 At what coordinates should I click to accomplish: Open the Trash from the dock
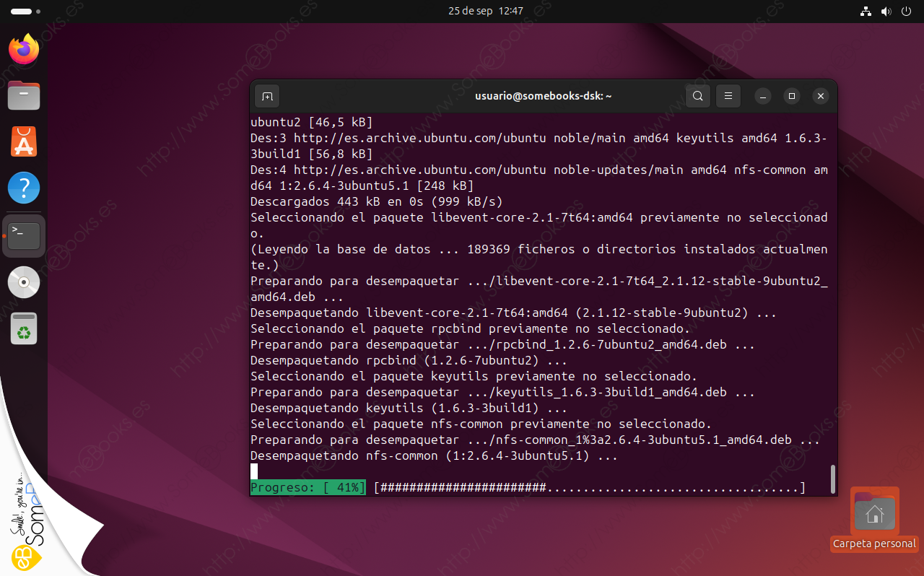[x=24, y=329]
